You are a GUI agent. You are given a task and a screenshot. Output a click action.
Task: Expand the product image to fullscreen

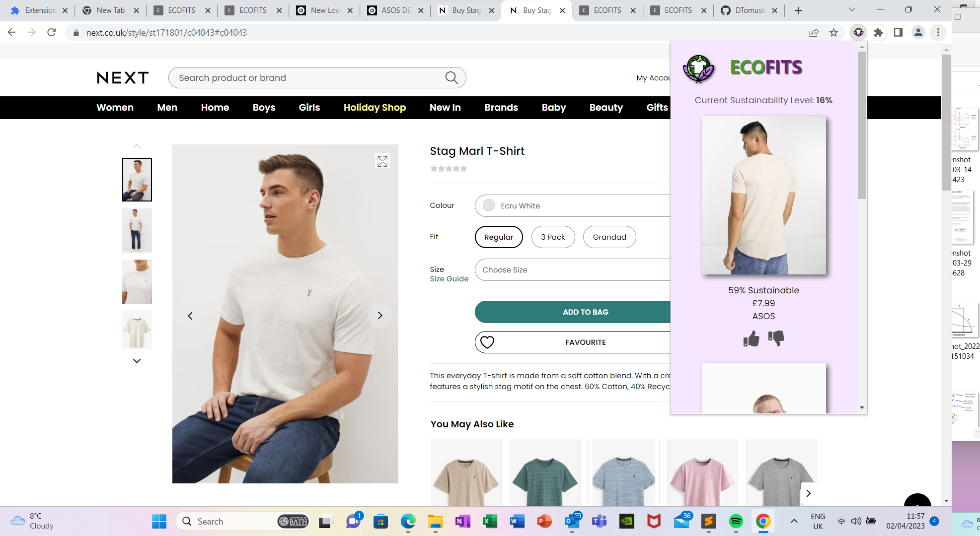pos(382,161)
